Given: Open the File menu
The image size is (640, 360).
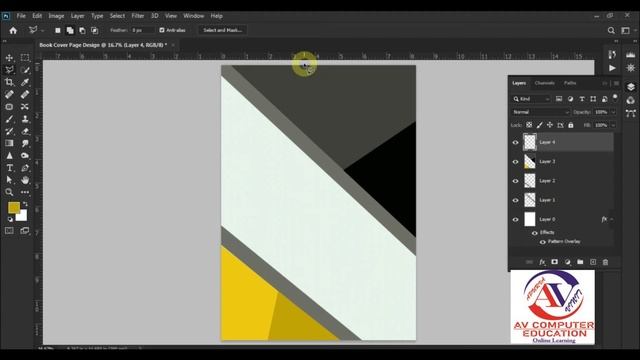Looking at the screenshot, I should (x=21, y=16).
